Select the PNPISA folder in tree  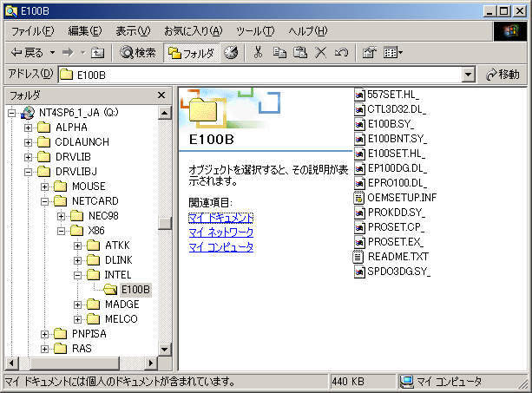89,334
